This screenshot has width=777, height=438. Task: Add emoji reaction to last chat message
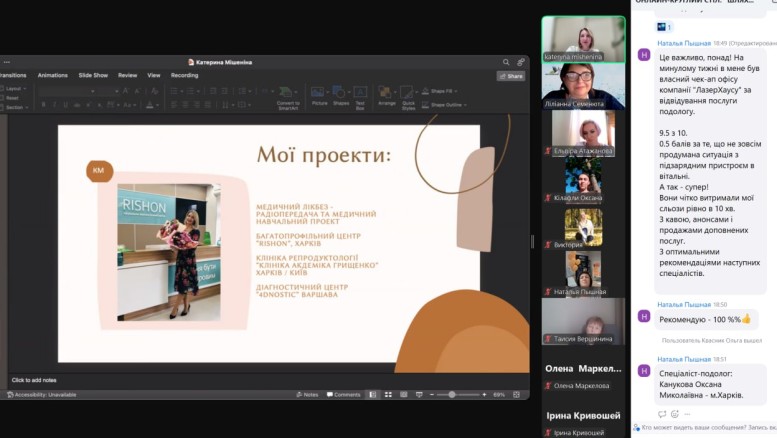point(675,414)
